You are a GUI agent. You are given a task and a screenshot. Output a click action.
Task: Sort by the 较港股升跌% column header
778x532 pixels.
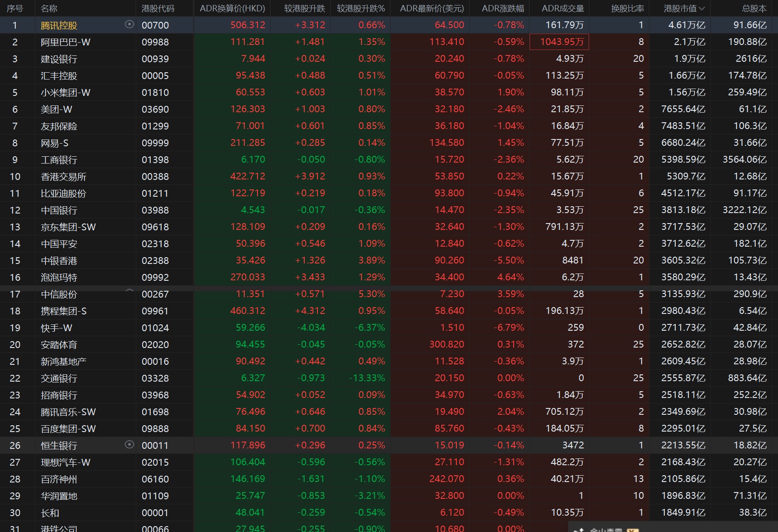[361, 9]
